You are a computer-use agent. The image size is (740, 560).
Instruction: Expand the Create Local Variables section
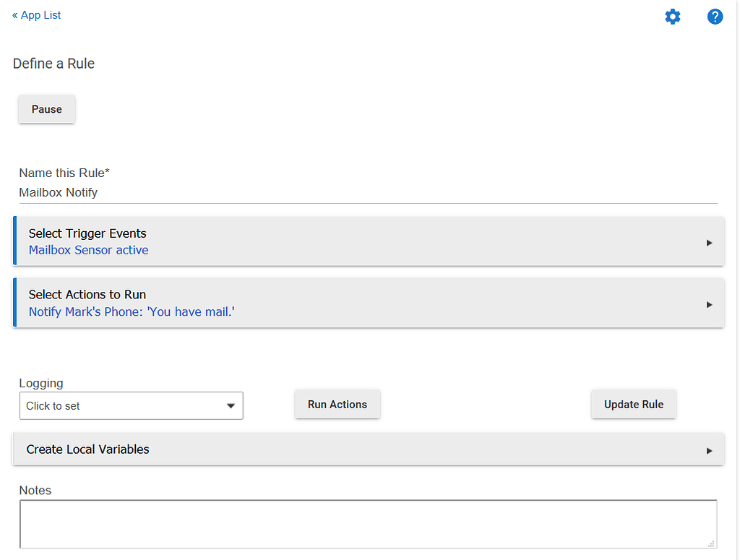(x=709, y=449)
